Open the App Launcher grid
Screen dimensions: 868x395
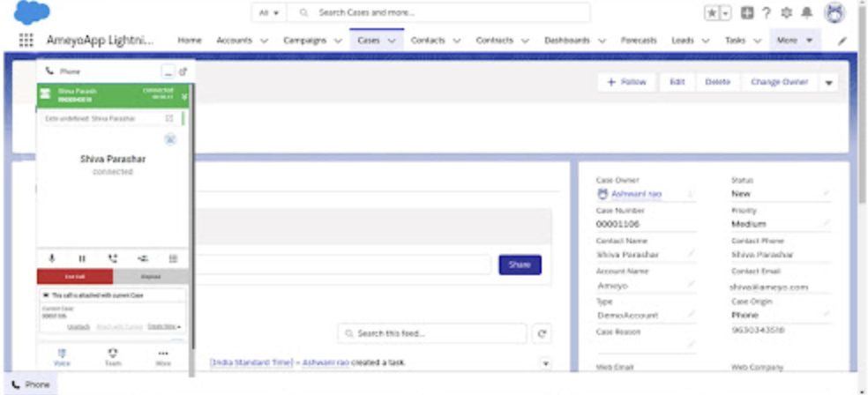26,41
